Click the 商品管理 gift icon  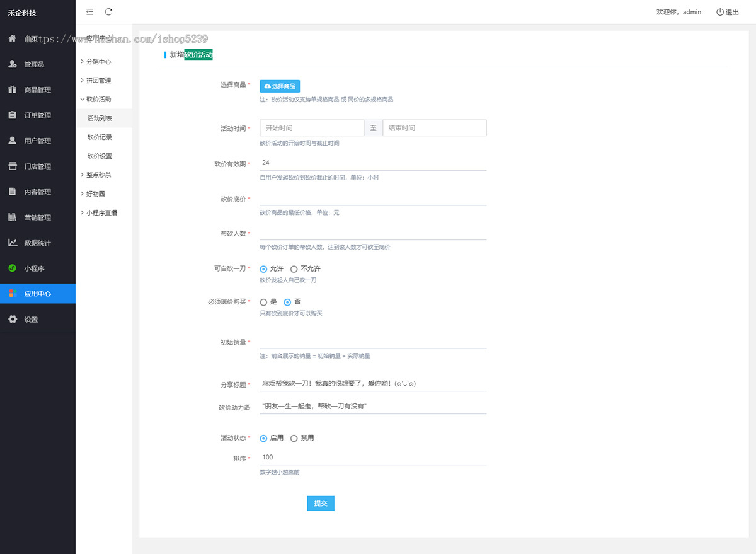pos(12,89)
